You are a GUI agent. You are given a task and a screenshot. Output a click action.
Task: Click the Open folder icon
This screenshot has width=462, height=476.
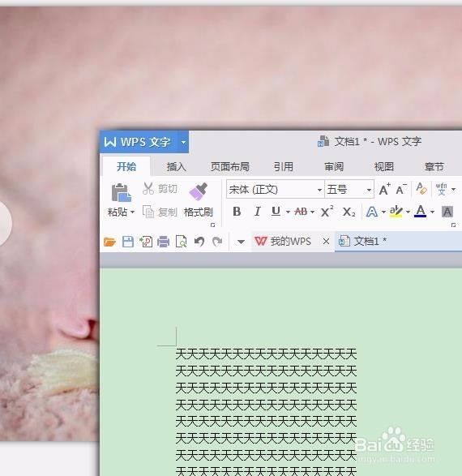[109, 242]
